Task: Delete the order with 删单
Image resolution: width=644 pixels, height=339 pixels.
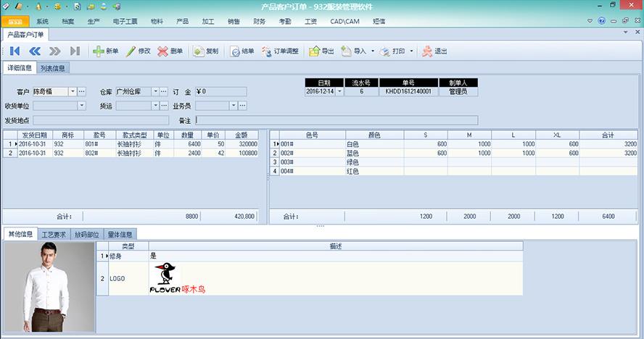Action: (163, 51)
